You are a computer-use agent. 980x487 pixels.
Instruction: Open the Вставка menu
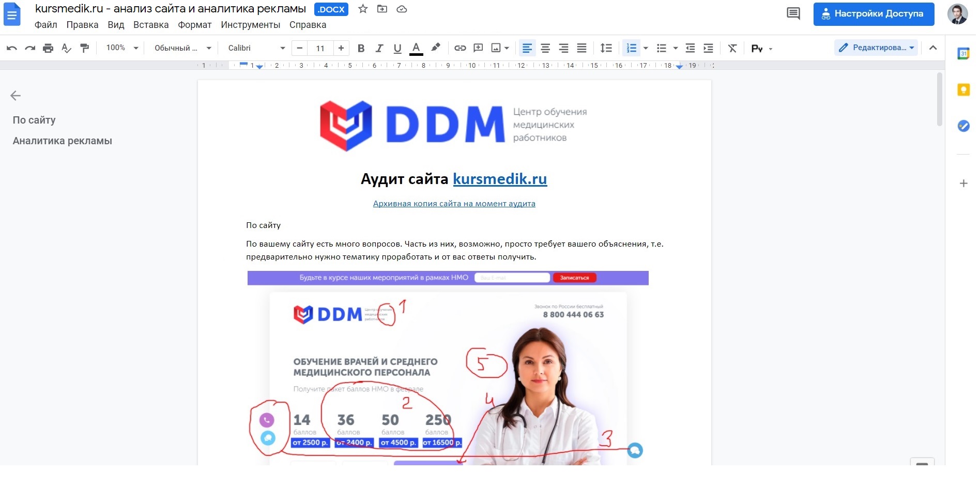[151, 25]
